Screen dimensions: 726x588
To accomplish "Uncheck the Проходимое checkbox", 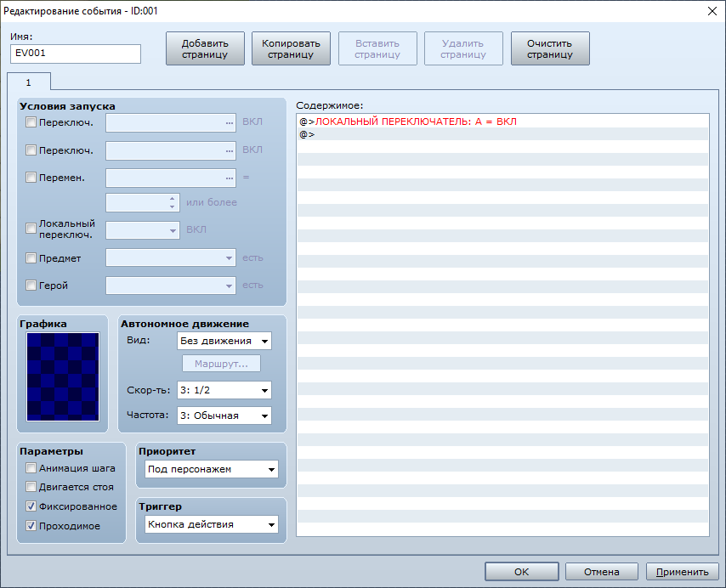I will tap(31, 525).
